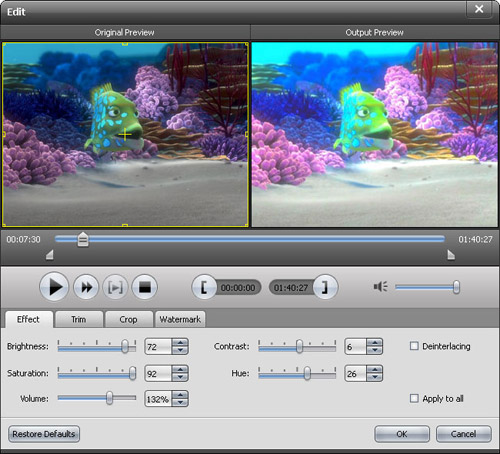Screen dimensions: 500x454
Task: Click the total duration 01:40:27 label
Action: click(475, 239)
